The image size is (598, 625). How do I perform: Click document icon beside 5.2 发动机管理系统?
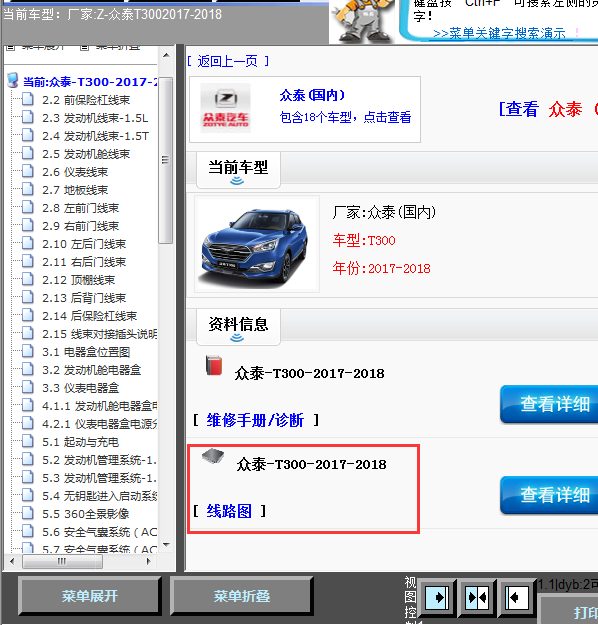(28, 459)
